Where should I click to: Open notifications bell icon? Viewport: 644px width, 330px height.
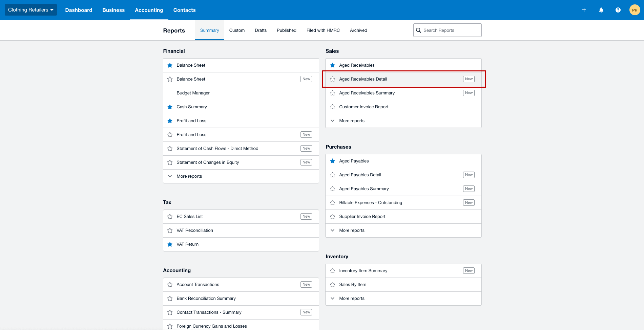coord(601,10)
